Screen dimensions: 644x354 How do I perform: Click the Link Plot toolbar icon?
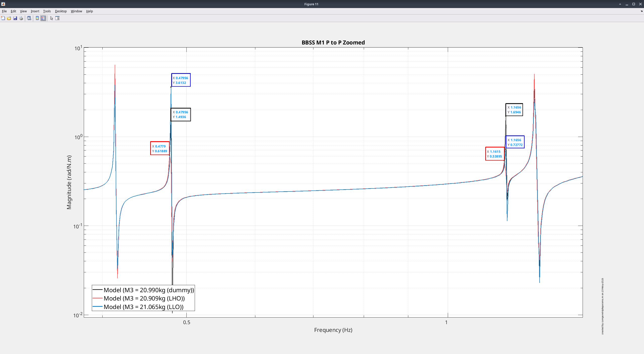pos(29,18)
